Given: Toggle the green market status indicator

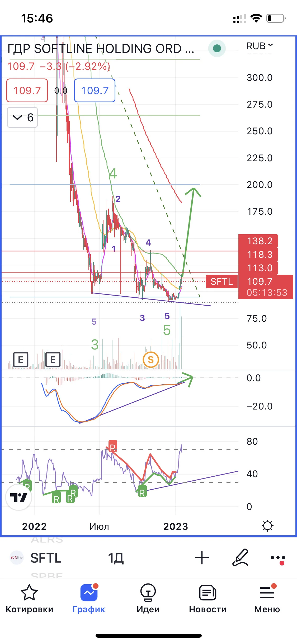Looking at the screenshot, I should point(217,48).
